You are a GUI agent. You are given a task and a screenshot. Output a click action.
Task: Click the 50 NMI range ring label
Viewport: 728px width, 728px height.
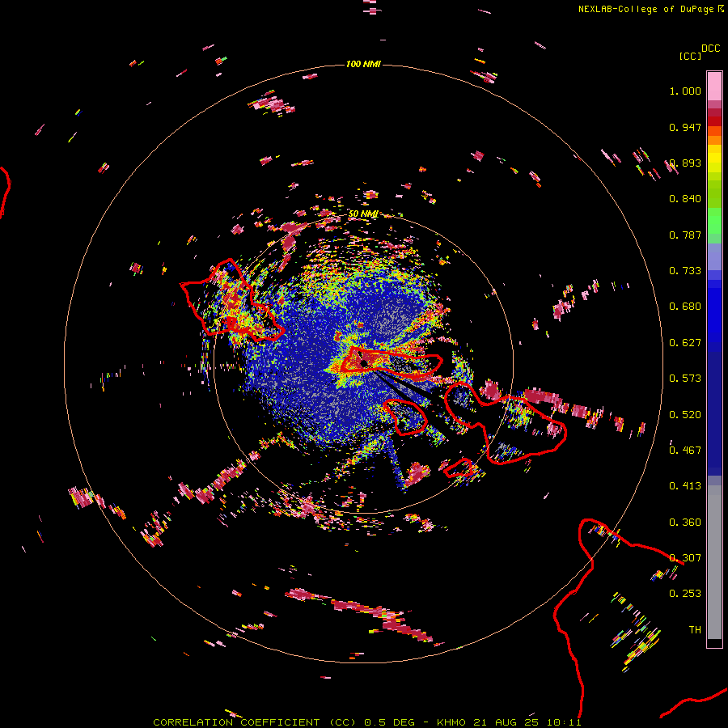[x=363, y=214]
